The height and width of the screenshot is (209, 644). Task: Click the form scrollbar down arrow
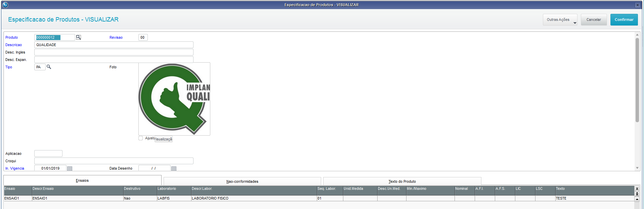click(x=637, y=168)
